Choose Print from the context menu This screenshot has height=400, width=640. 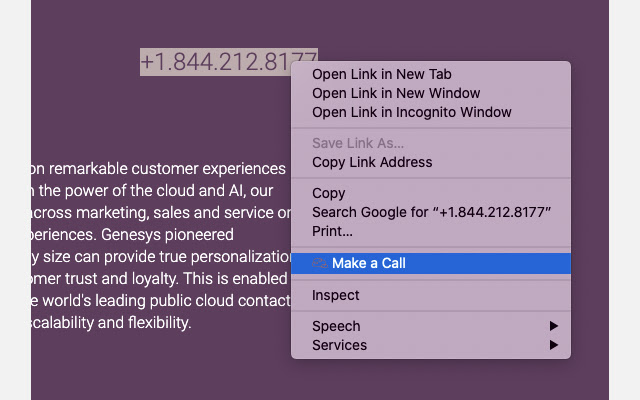point(332,231)
